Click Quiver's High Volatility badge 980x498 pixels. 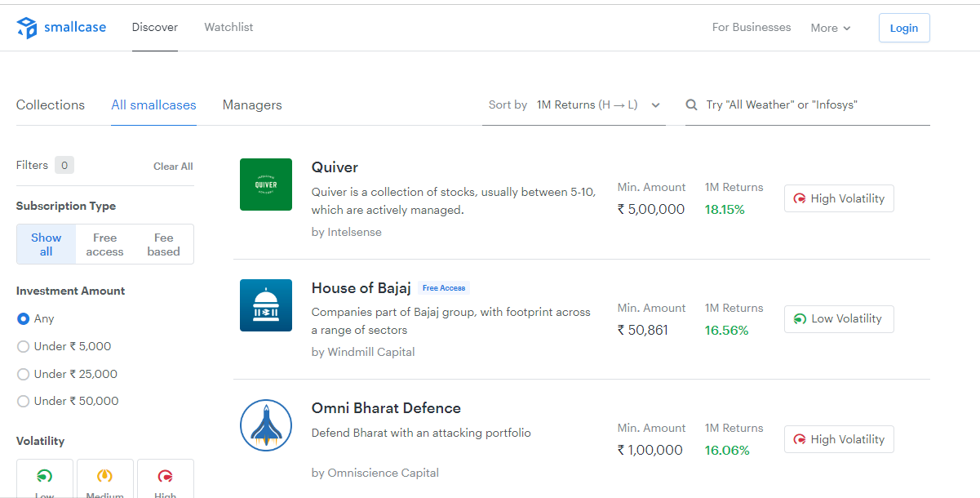click(x=839, y=198)
